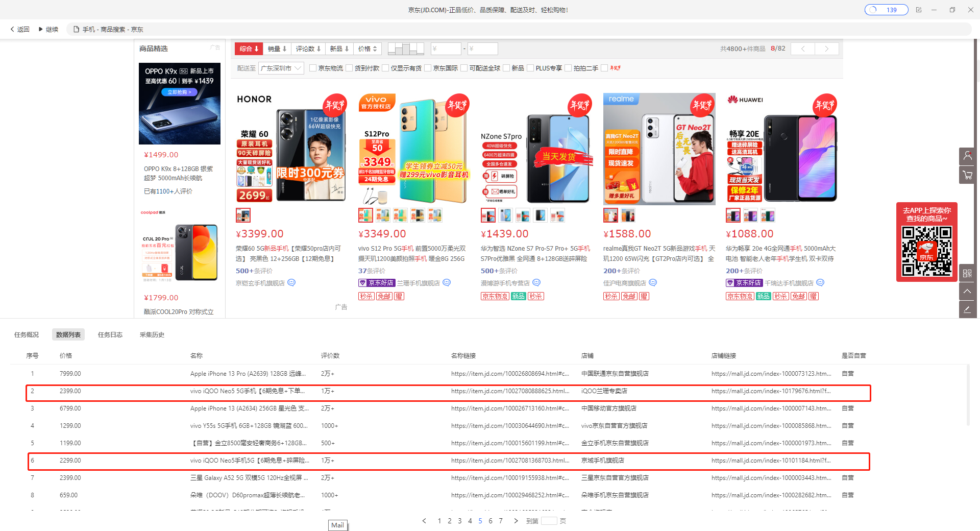Open the shopping cart icon on right sidebar

[x=967, y=175]
